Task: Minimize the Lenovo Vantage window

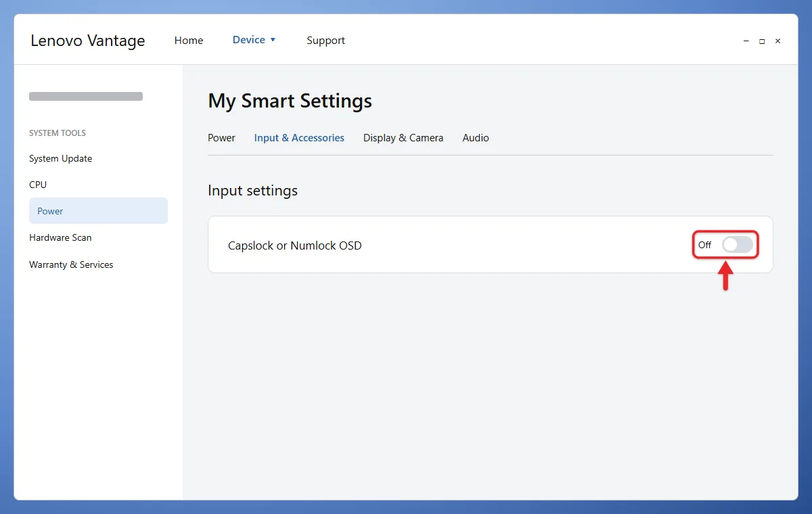Action: 746,41
